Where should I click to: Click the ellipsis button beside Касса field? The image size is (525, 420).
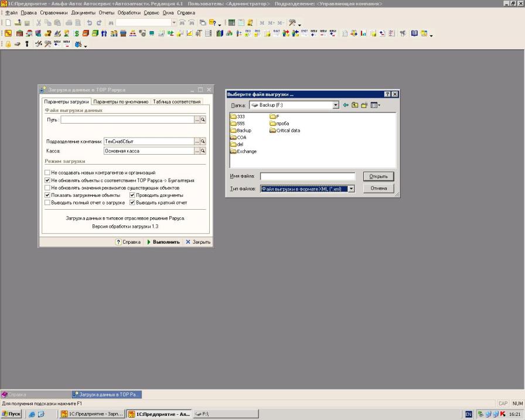[197, 151]
